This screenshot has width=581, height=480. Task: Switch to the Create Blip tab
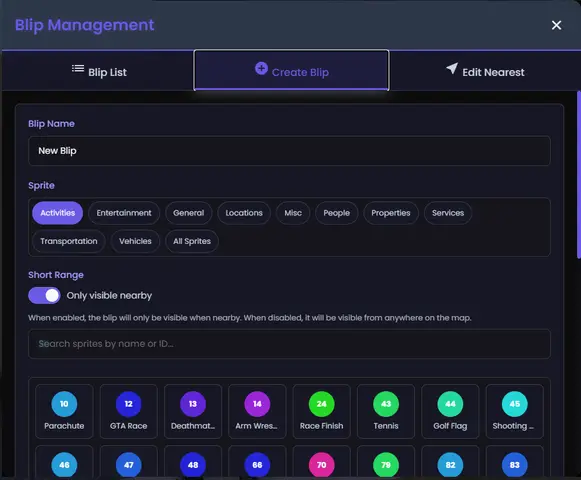point(291,70)
